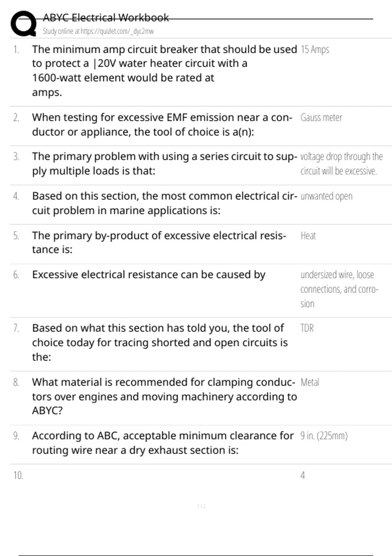Click question 8 about clamping conductors

point(164,396)
